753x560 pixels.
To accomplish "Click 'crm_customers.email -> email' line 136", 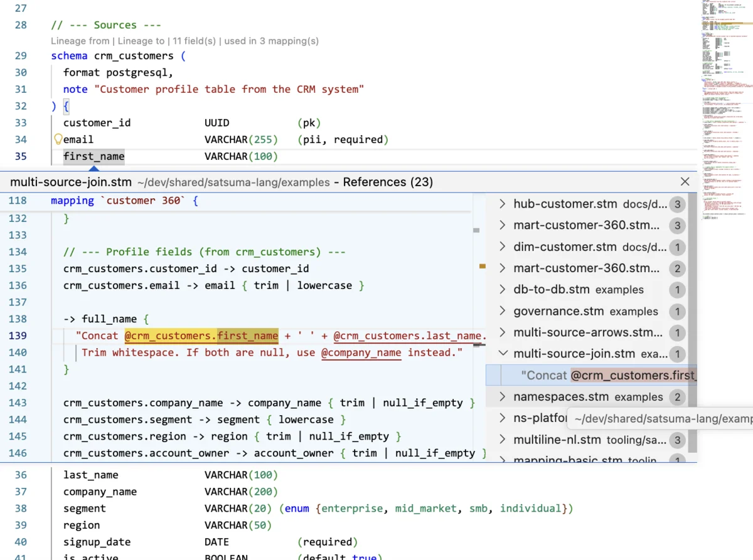I will pos(214,285).
